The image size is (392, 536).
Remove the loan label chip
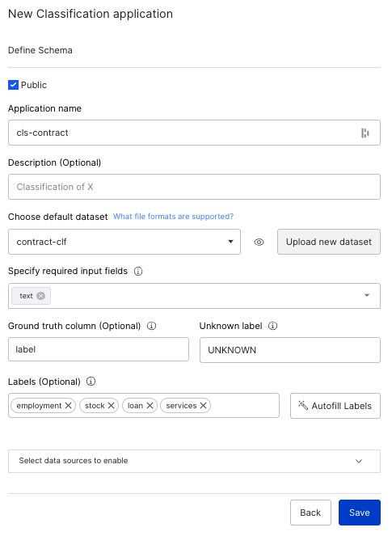(x=150, y=406)
